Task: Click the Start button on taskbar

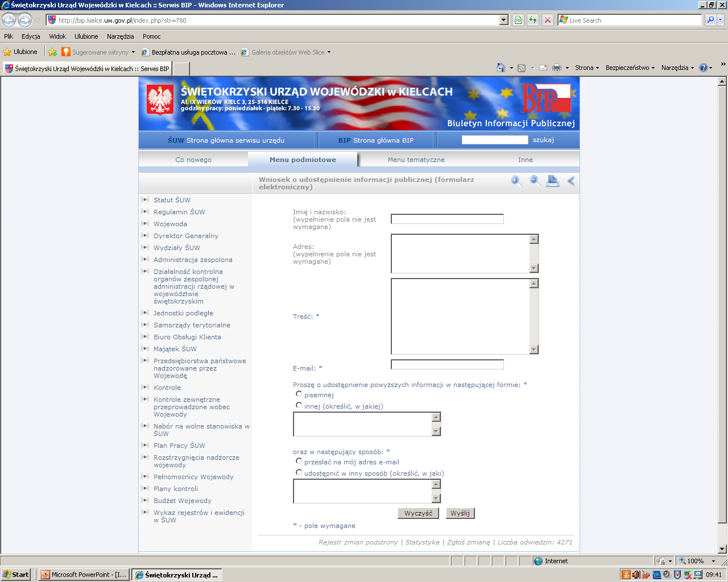Action: [x=16, y=575]
